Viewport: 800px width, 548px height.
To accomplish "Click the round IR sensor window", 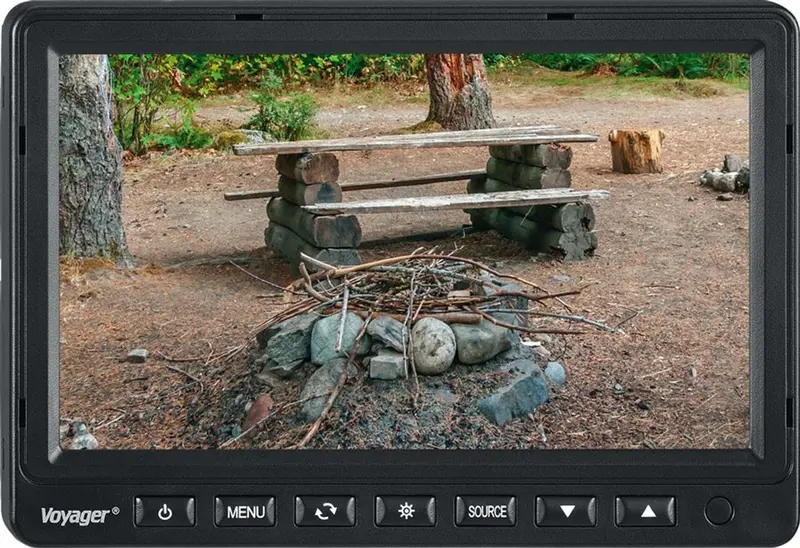I will click(718, 511).
